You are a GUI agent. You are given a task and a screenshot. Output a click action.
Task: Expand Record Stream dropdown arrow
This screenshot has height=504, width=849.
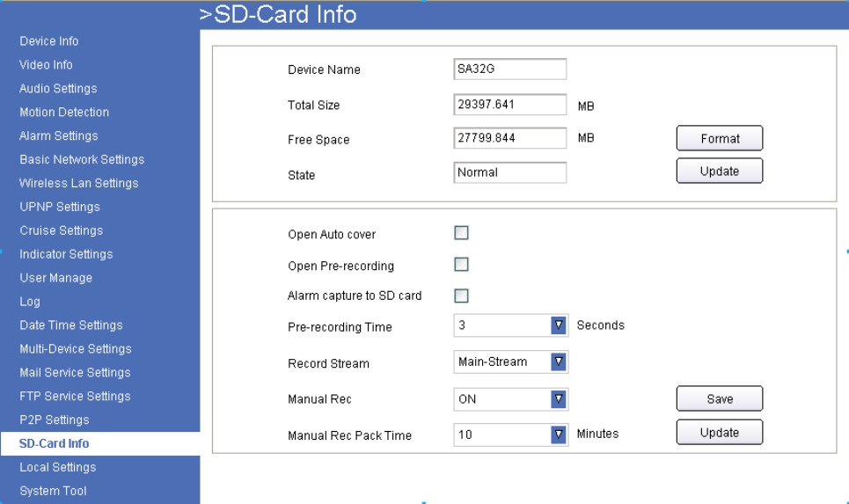559,362
